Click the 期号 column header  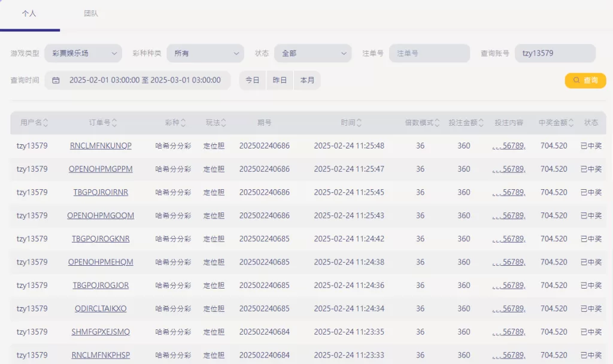pos(264,123)
